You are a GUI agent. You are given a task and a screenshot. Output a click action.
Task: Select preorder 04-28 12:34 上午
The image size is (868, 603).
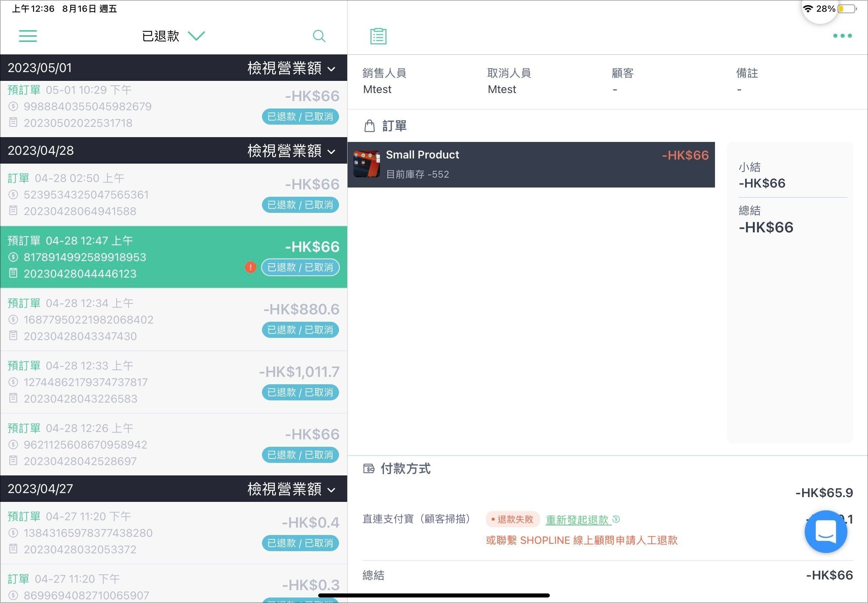pyautogui.click(x=174, y=320)
